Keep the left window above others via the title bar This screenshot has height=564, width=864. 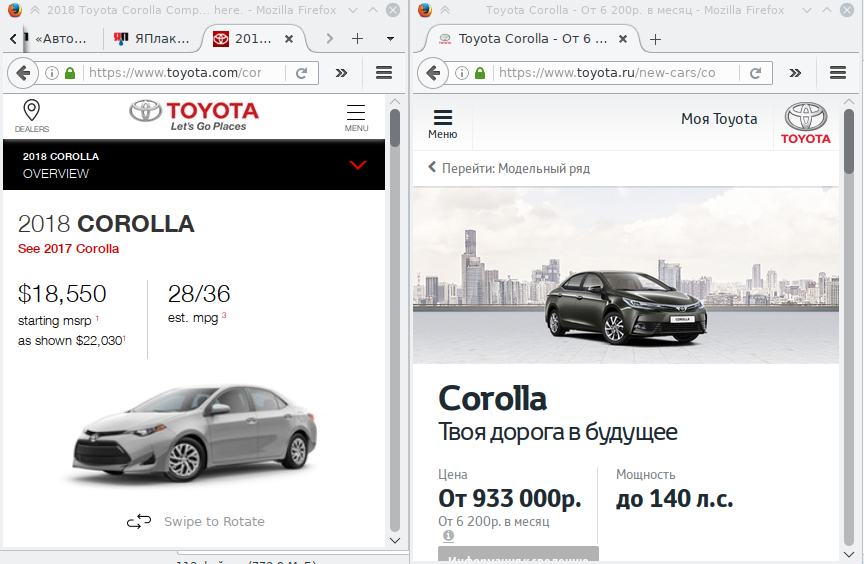35,10
